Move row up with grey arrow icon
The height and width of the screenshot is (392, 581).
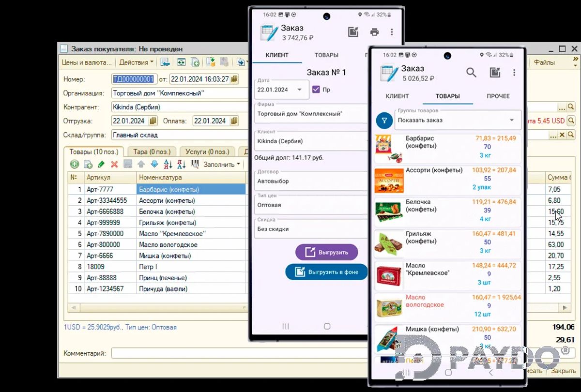click(x=141, y=164)
